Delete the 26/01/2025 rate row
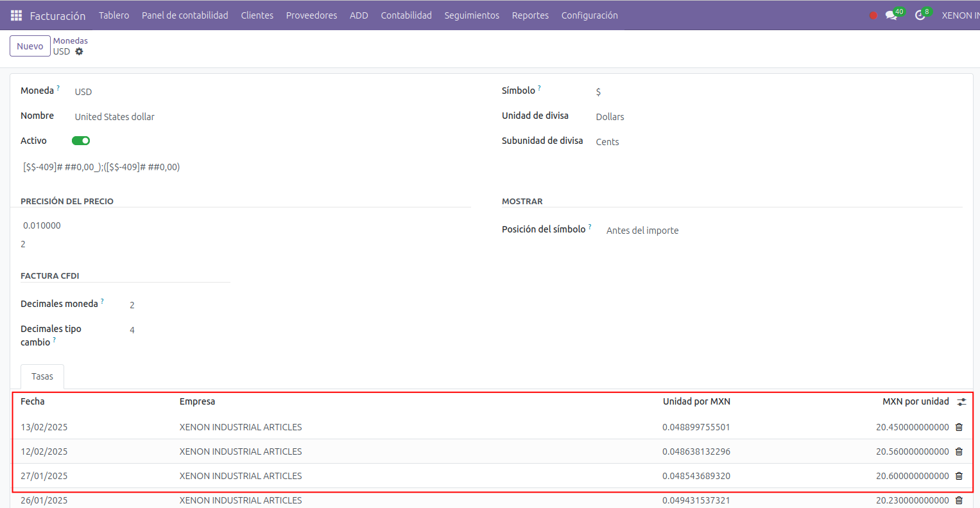 point(959,500)
